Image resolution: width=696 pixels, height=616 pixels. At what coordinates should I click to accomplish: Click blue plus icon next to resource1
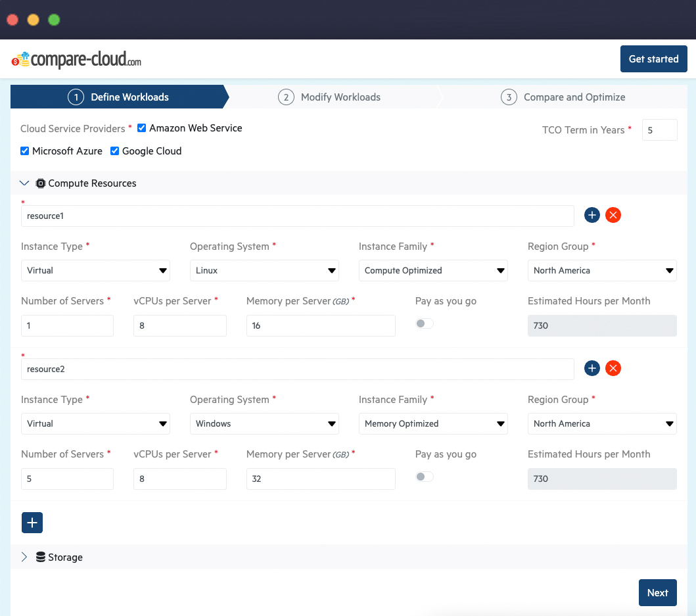592,215
